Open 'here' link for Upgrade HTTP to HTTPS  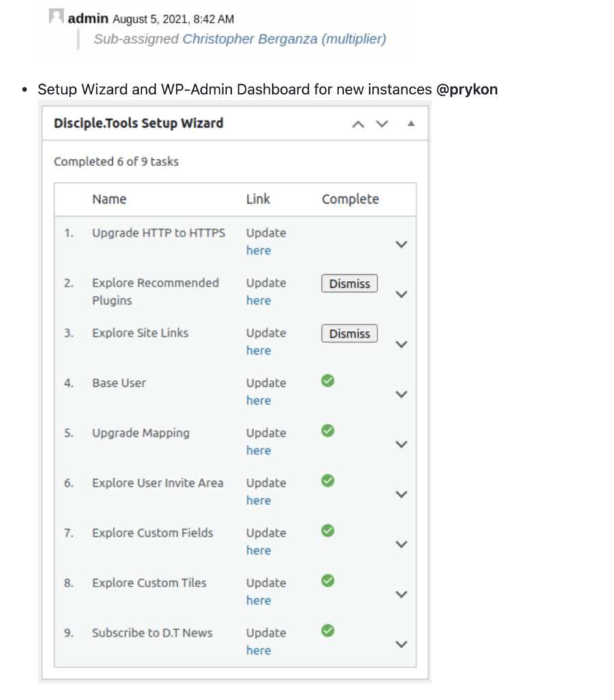coord(258,250)
